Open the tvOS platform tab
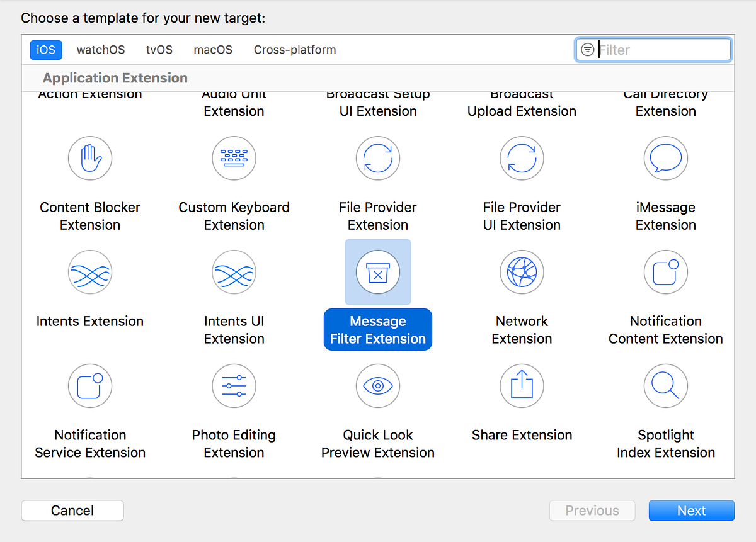 [159, 50]
